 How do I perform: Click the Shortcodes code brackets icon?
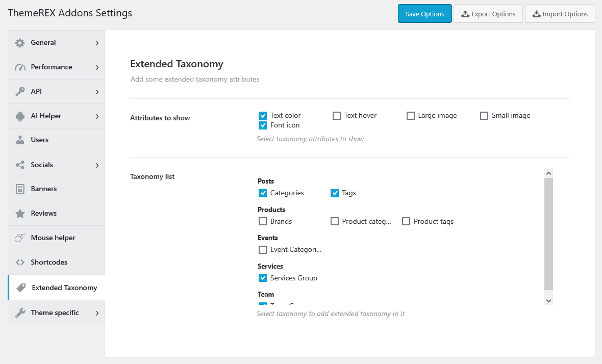coord(20,263)
